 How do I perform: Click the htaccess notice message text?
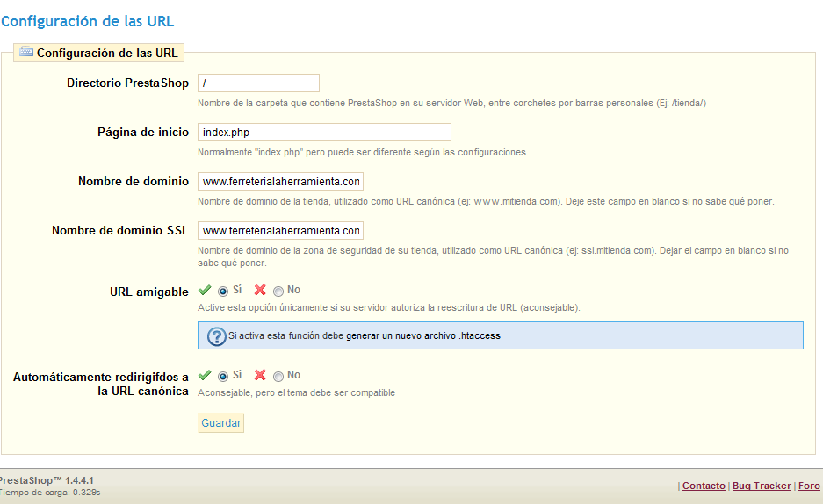pos(365,335)
